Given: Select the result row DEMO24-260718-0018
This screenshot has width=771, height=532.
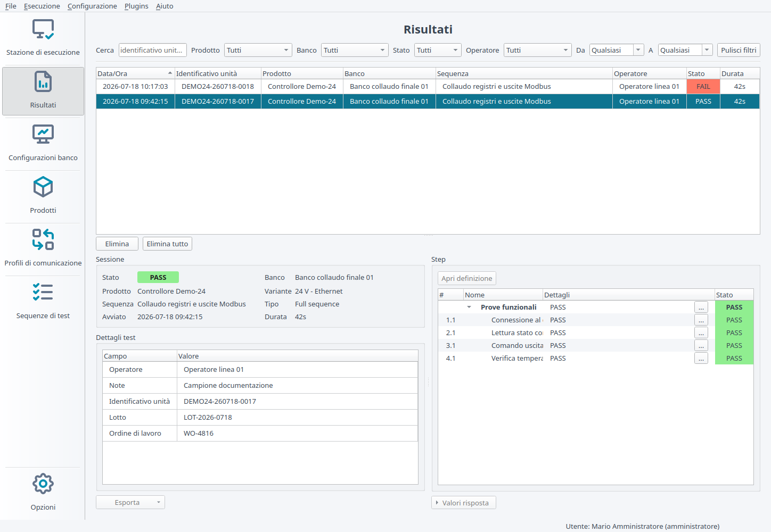Looking at the screenshot, I should [428, 86].
